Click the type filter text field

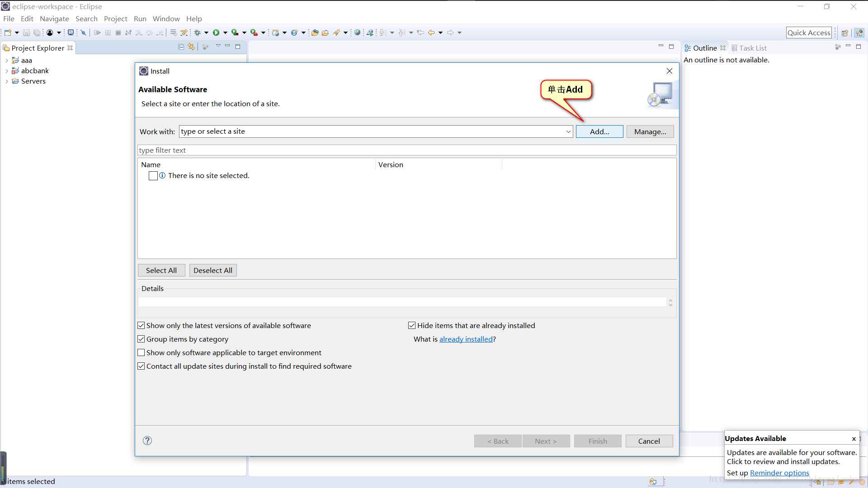(x=407, y=150)
